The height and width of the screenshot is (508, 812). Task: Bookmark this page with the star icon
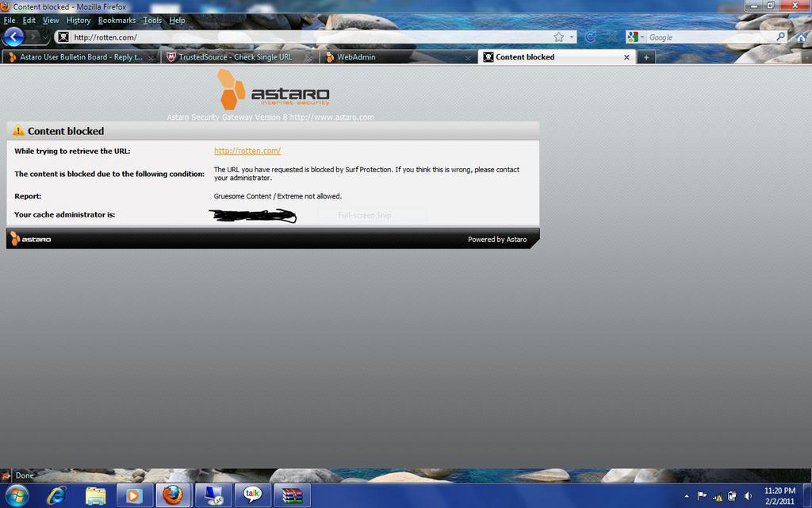point(559,37)
